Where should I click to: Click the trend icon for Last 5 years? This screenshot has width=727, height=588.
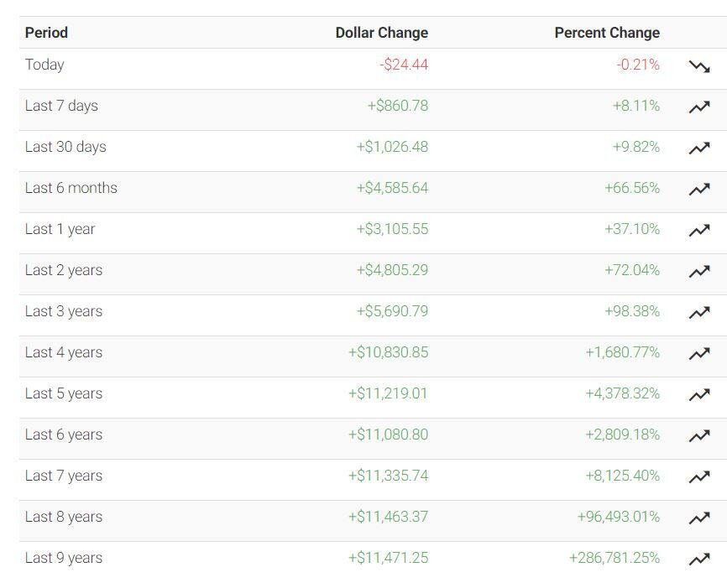tap(699, 395)
